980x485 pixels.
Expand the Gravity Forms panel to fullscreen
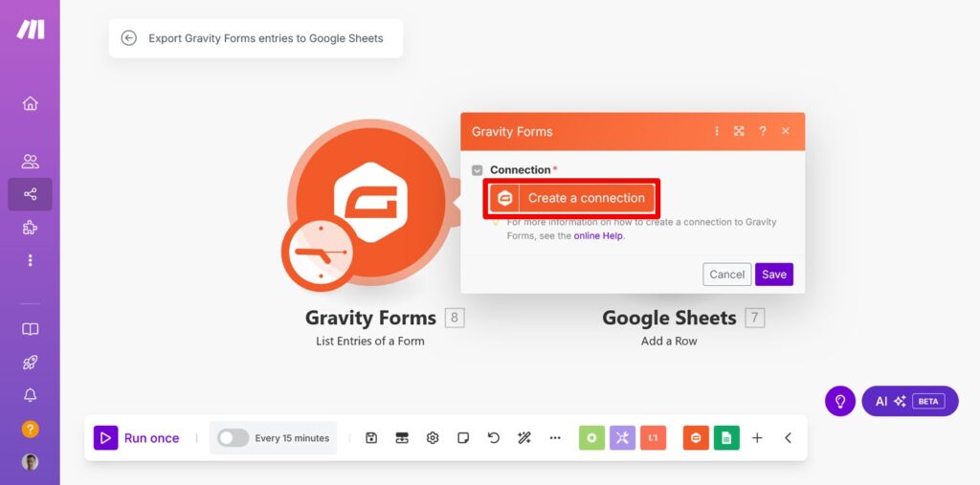739,131
